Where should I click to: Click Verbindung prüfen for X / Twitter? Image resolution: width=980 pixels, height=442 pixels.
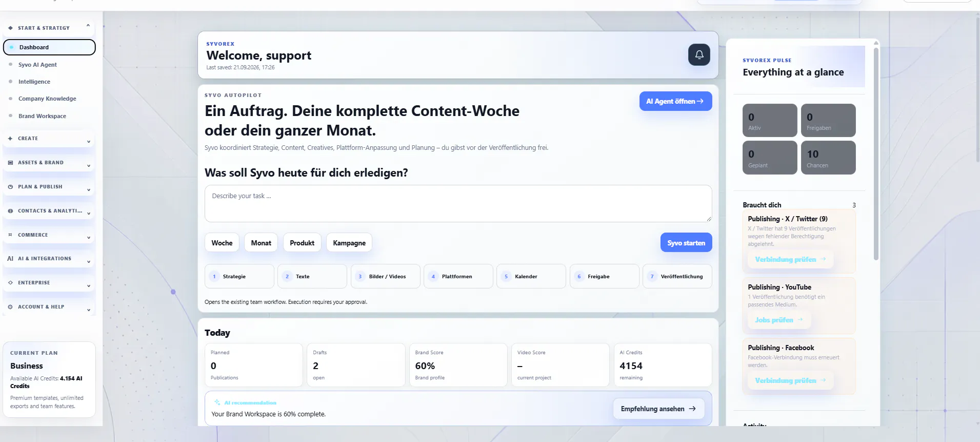790,259
